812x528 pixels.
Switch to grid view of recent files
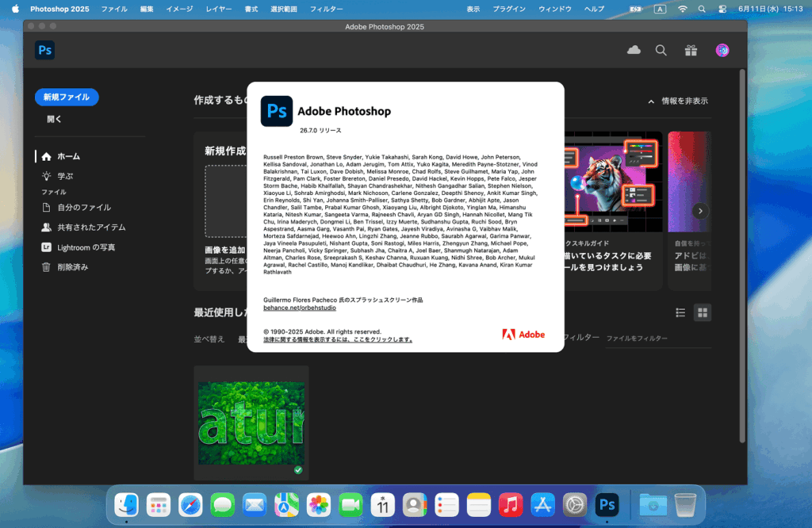(x=703, y=312)
